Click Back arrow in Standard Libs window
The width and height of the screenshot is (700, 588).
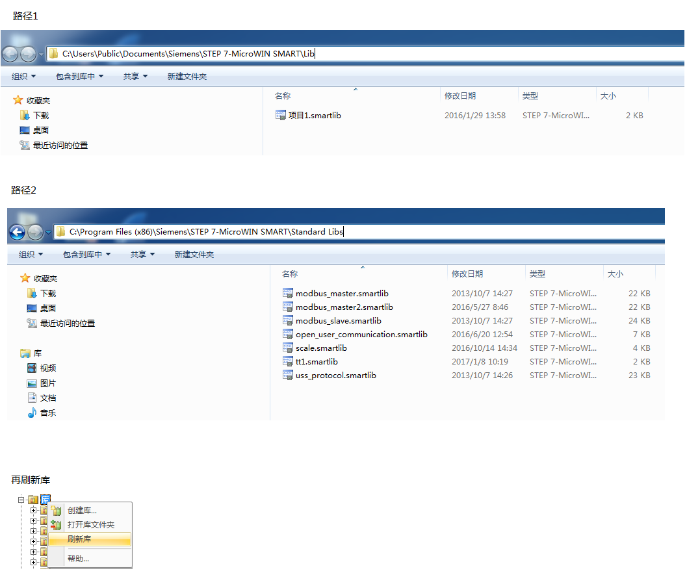click(x=18, y=232)
